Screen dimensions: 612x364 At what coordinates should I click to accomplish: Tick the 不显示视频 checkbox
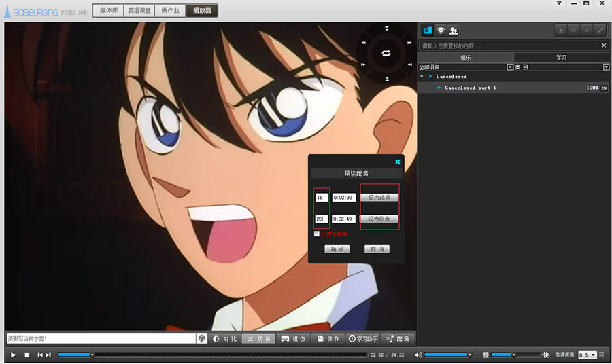click(x=316, y=234)
